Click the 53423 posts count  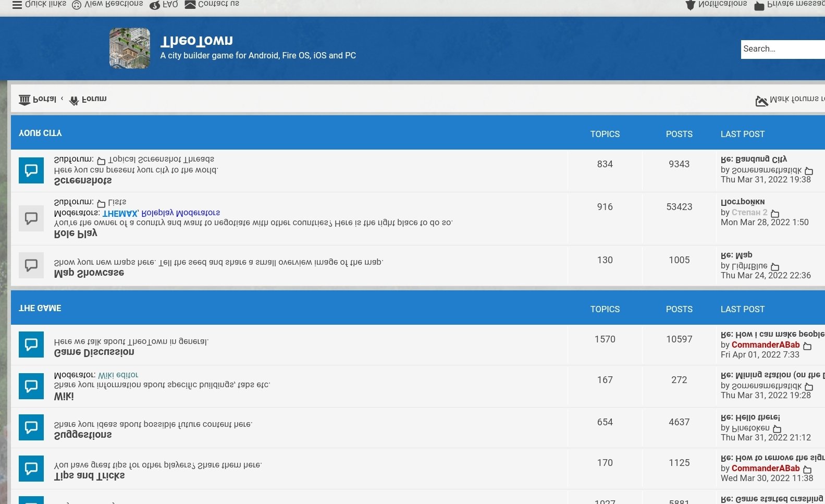click(679, 207)
